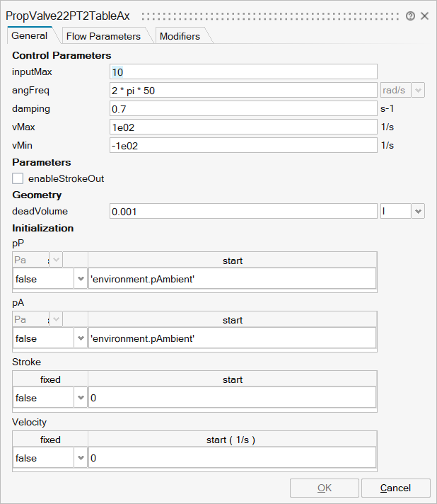Expand the angFreq rad/s unit dropdown
Screen dimensions: 437x504
(x=417, y=90)
